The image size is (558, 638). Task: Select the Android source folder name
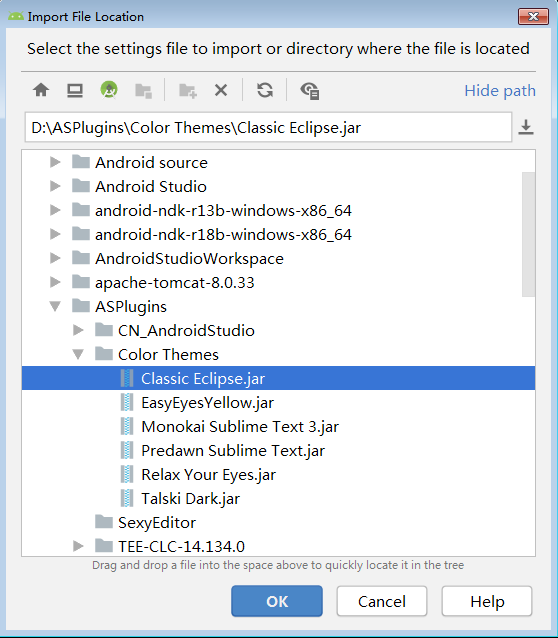tap(151, 163)
